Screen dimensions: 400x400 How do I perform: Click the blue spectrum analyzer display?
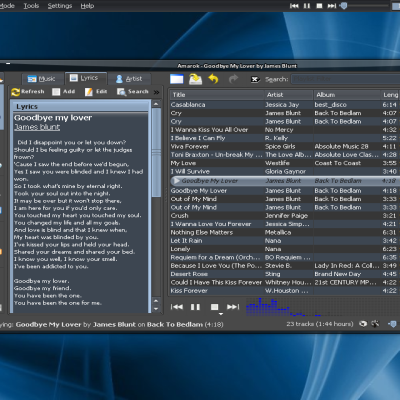coord(322,307)
